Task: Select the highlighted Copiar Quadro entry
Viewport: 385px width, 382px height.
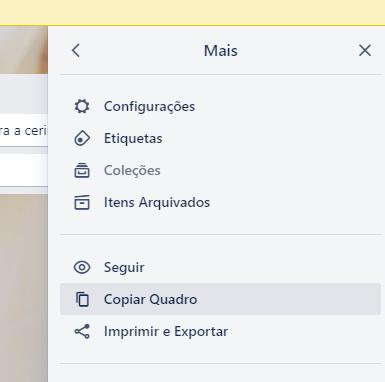Action: (x=220, y=299)
